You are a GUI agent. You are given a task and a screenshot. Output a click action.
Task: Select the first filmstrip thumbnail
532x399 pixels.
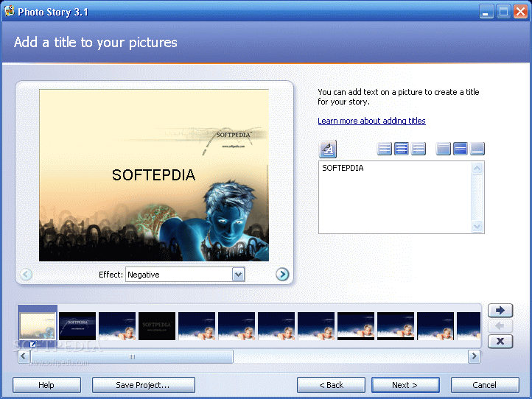(x=38, y=326)
